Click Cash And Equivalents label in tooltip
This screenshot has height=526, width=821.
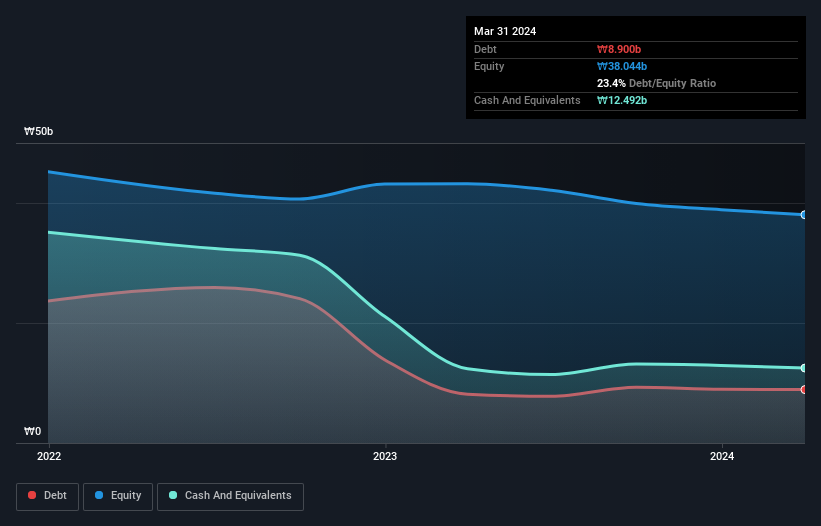coord(527,100)
